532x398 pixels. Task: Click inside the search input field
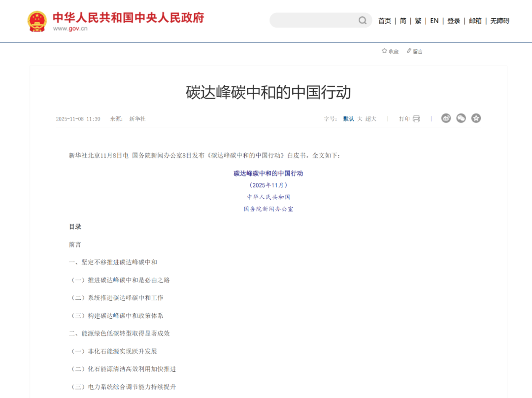pos(313,20)
